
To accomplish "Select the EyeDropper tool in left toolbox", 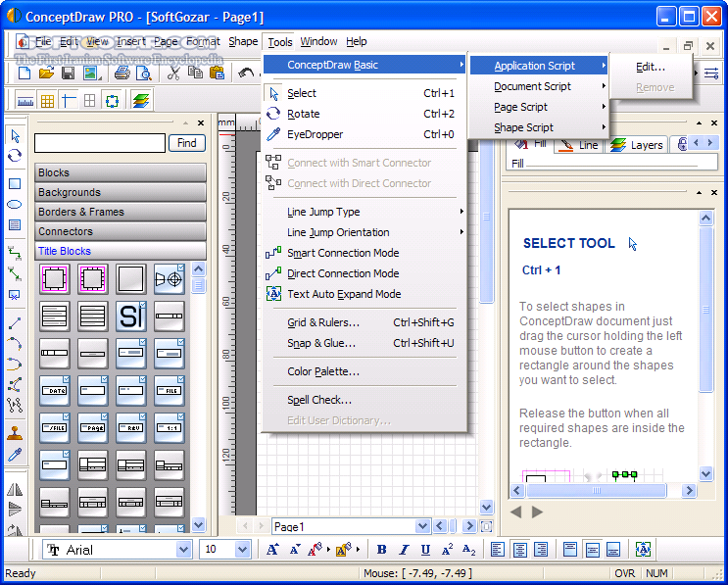I will [15, 455].
